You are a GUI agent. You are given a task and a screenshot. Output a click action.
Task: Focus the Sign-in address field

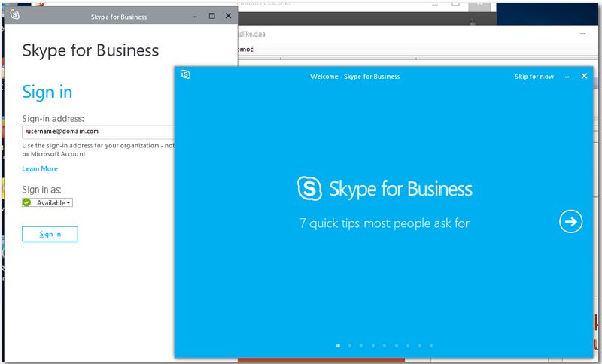coord(99,132)
